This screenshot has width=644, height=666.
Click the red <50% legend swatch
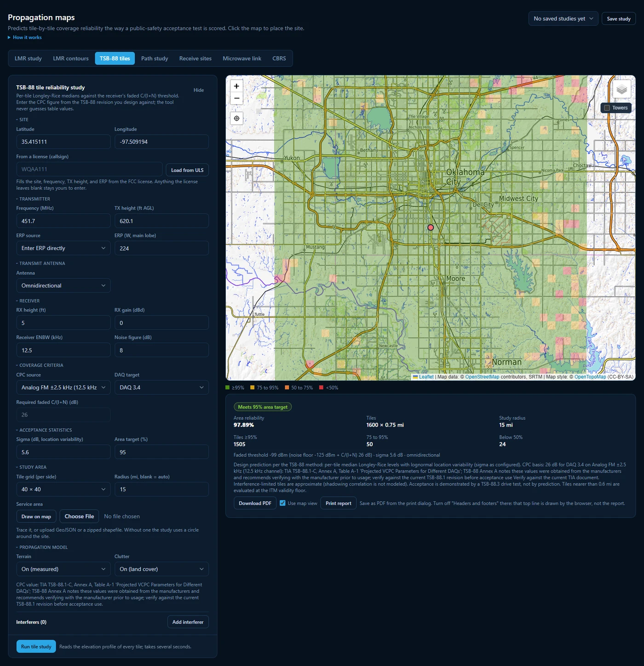pos(322,388)
